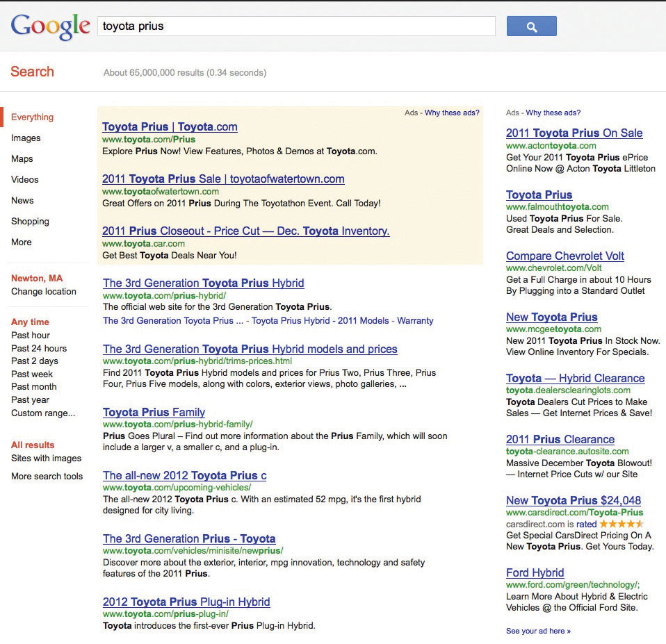Image resolution: width=666 pixels, height=644 pixels.
Task: Open the 2011 Toyota Prius Sale toyotaofwatertown ad
Action: (223, 179)
